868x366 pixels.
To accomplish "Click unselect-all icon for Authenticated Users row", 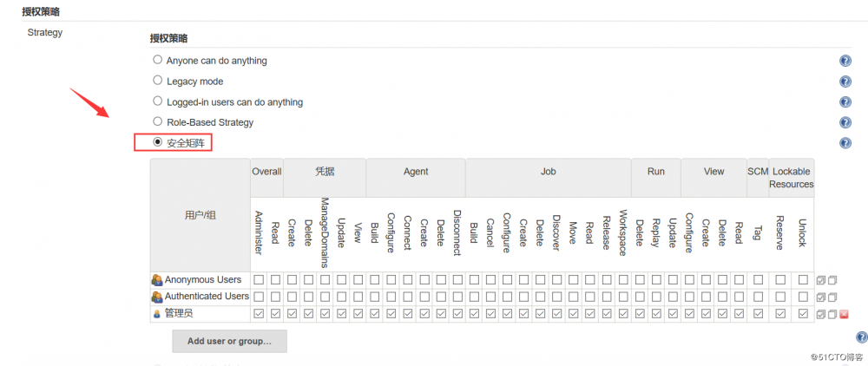I will click(832, 297).
